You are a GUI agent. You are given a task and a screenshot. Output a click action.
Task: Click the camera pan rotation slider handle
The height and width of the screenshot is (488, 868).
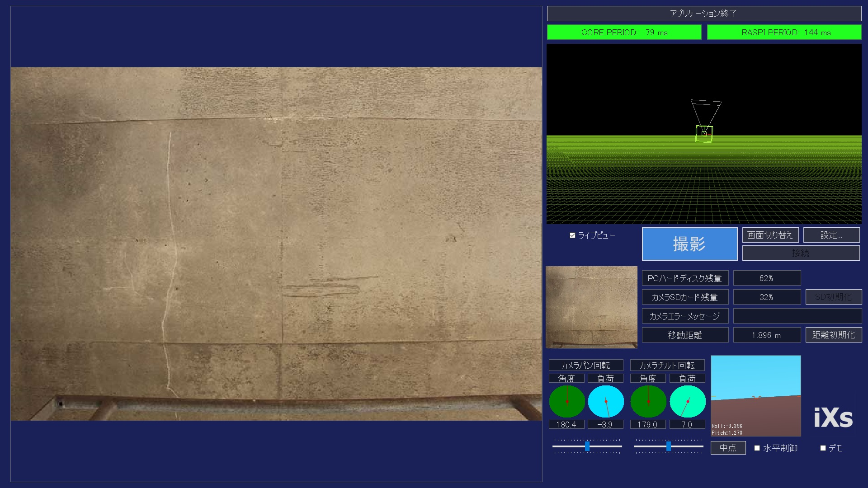click(x=587, y=446)
